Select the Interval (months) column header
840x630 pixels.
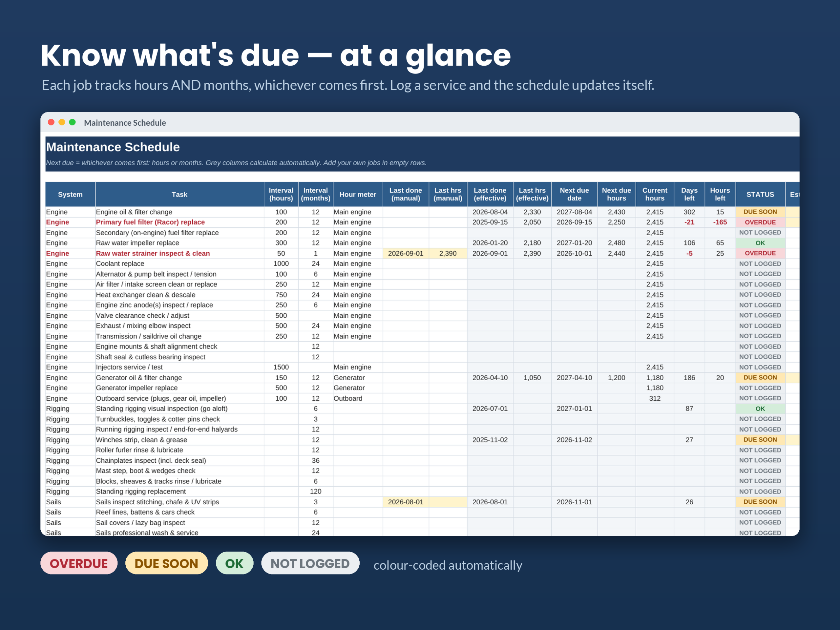316,195
